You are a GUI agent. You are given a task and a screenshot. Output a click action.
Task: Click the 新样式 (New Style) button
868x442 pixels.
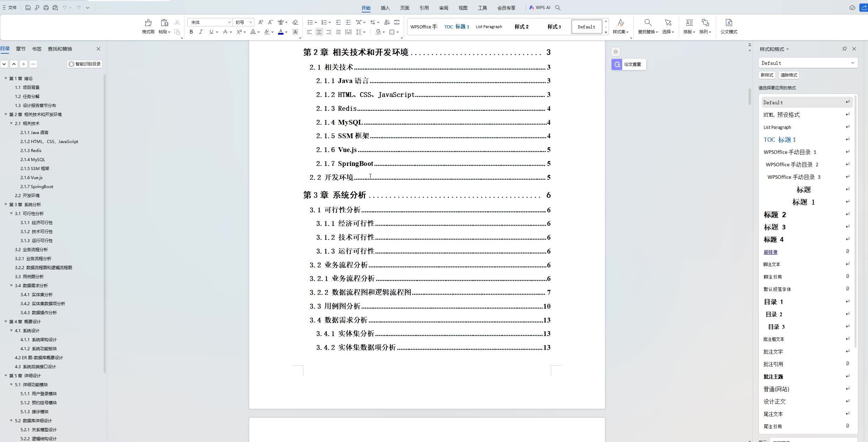(x=767, y=75)
